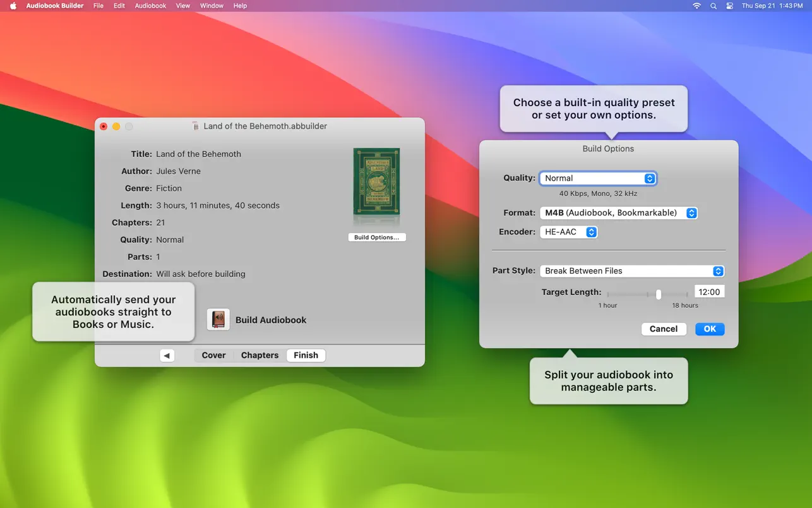Open the Audiobook menu
The width and height of the screenshot is (812, 508).
coord(150,6)
